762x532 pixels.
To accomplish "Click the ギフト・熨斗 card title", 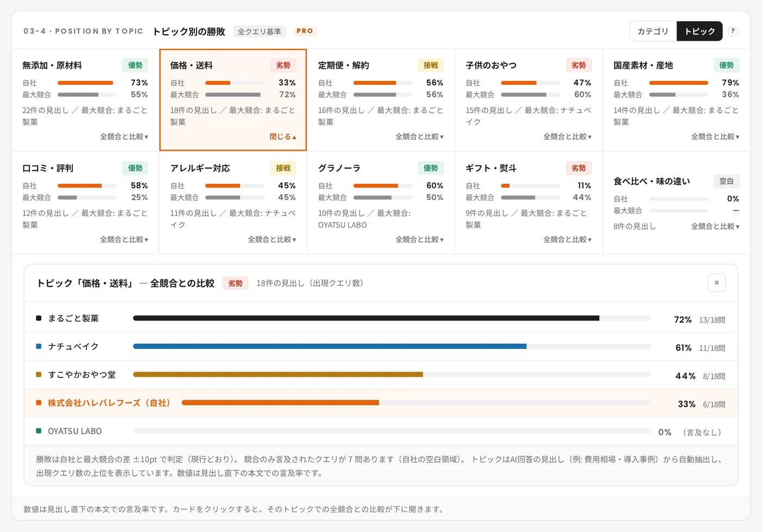I will 491,168.
